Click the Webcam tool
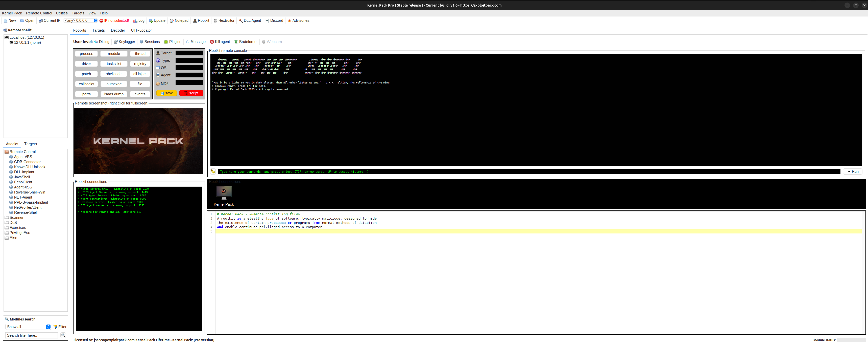Image resolution: width=868 pixels, height=344 pixels. tap(272, 42)
